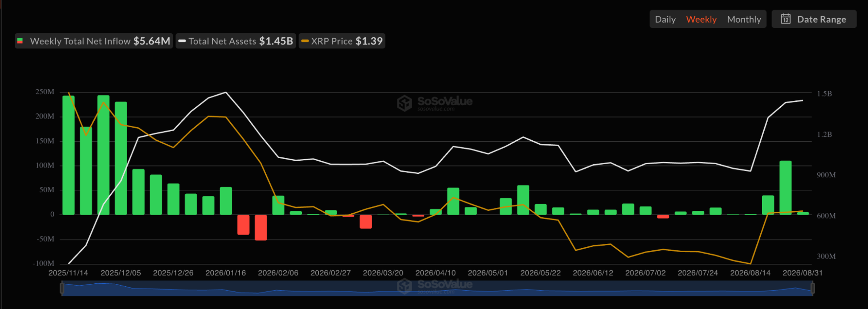Click the 2026/05/01 axis date label
The height and width of the screenshot is (309, 868).
click(488, 273)
